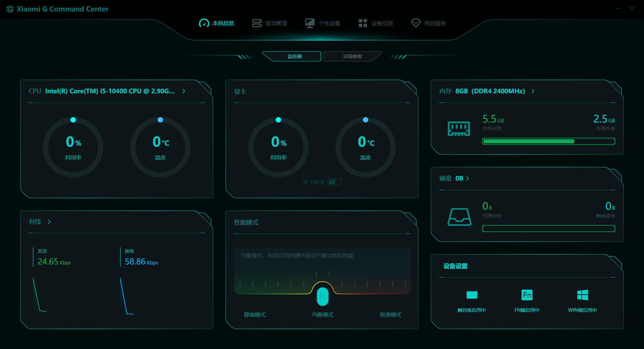Screen dimensions: 644x349
Task: Select 静谧模式 performance mode
Action: 255,315
